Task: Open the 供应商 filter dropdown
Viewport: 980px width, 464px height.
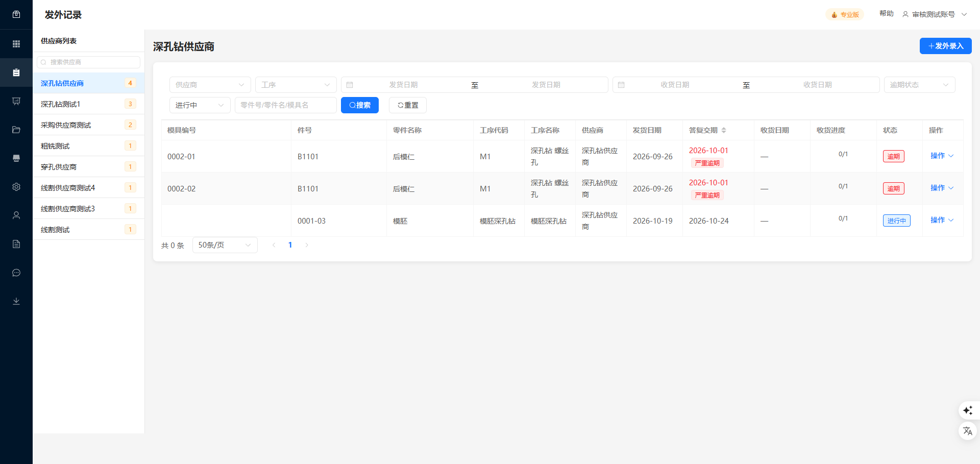Action: 210,85
